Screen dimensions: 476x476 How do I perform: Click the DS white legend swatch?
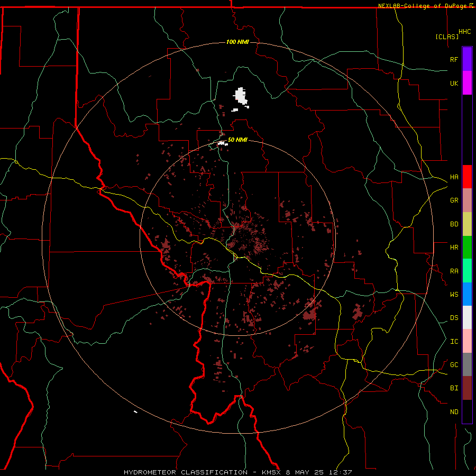point(467,317)
